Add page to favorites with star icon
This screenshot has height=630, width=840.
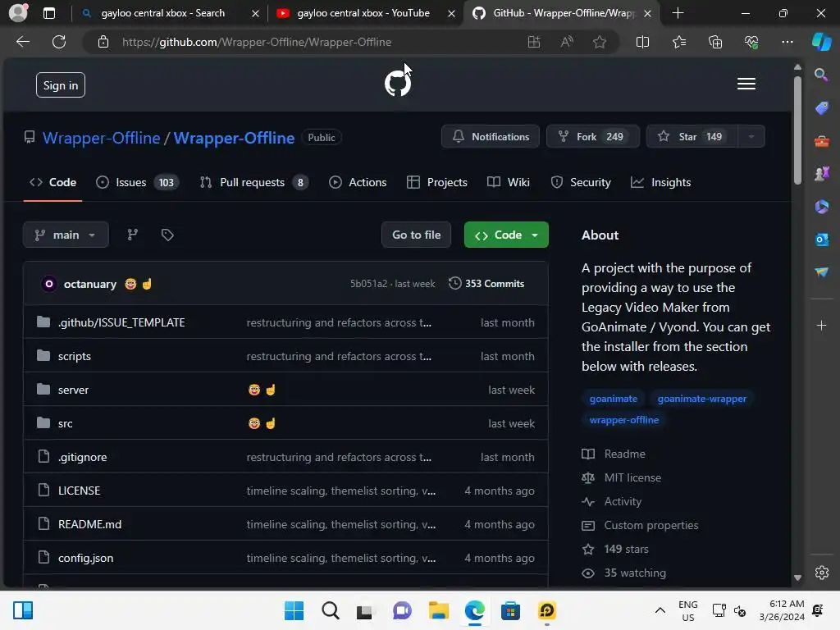pos(600,42)
